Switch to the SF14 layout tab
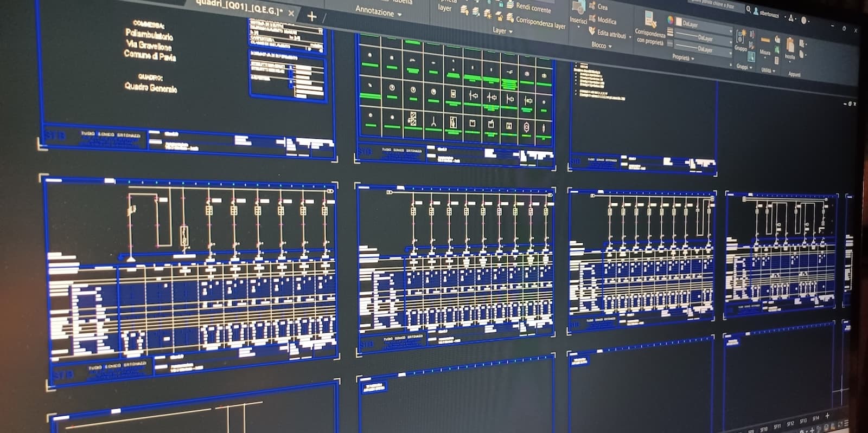 [x=815, y=418]
